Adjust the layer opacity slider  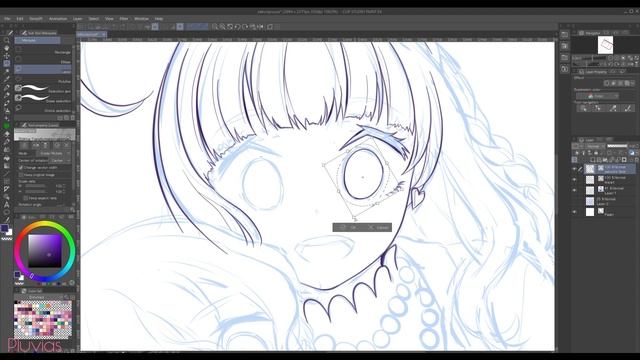pos(617,146)
